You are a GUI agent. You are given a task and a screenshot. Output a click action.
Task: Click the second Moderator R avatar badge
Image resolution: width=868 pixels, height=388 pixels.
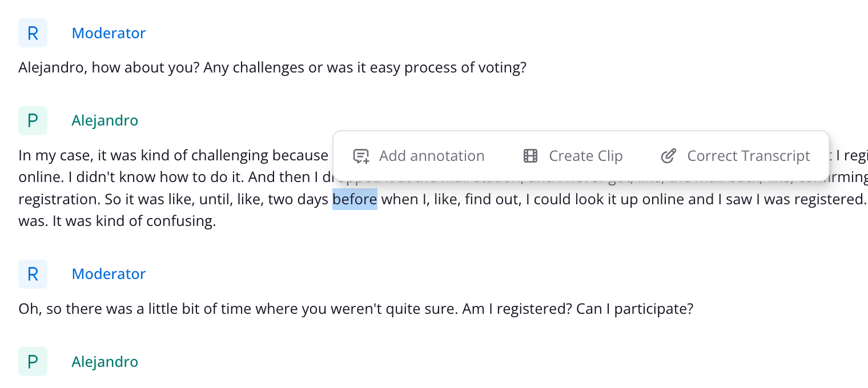pos(33,274)
